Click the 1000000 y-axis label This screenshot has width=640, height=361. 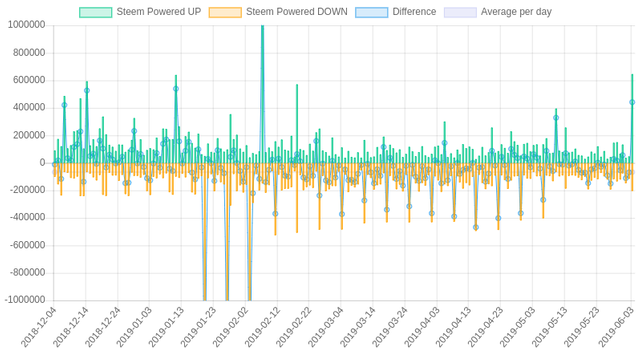(x=27, y=25)
